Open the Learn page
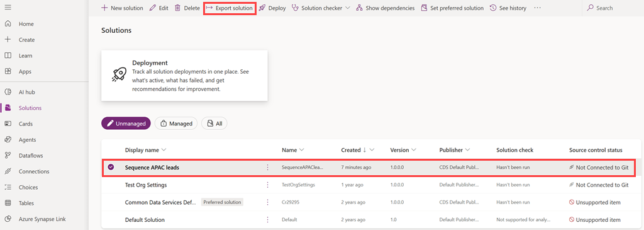This screenshot has height=230, width=644. coord(25,55)
